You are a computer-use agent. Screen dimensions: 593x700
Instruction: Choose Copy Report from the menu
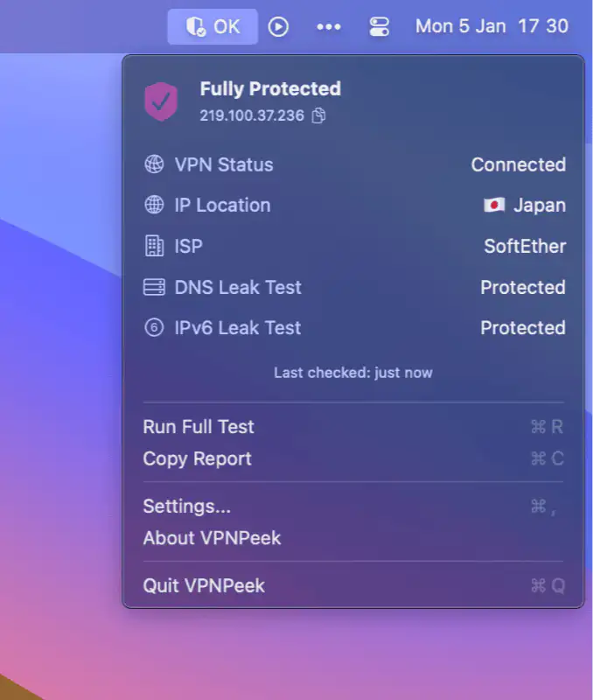(x=197, y=458)
